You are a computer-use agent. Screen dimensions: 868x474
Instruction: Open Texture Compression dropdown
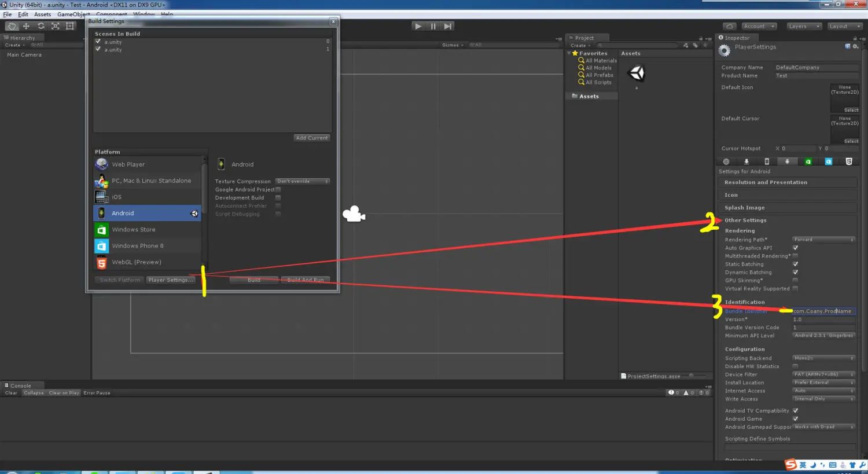[303, 181]
